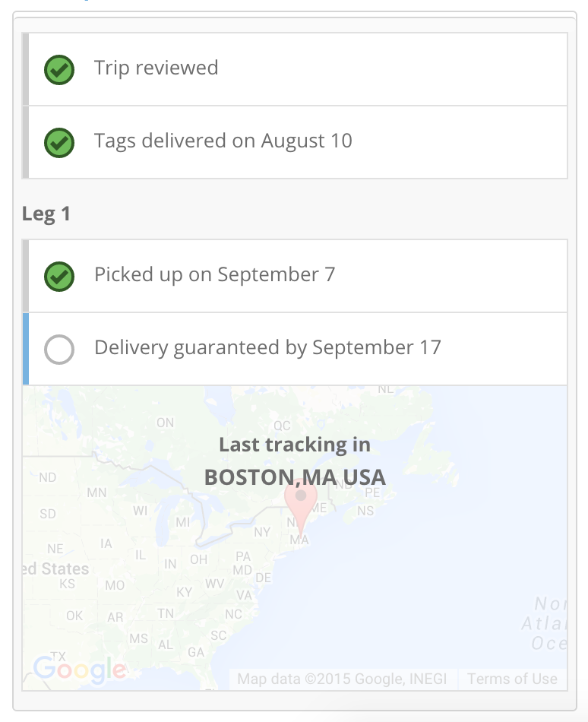Click the Map data ©2015 Google attribution
This screenshot has width=588, height=722.
click(x=342, y=679)
